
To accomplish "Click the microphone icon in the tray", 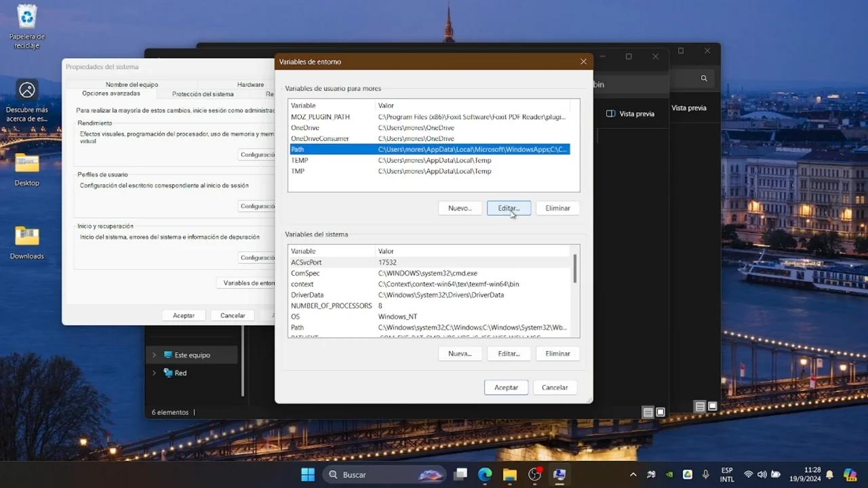I will click(x=705, y=474).
